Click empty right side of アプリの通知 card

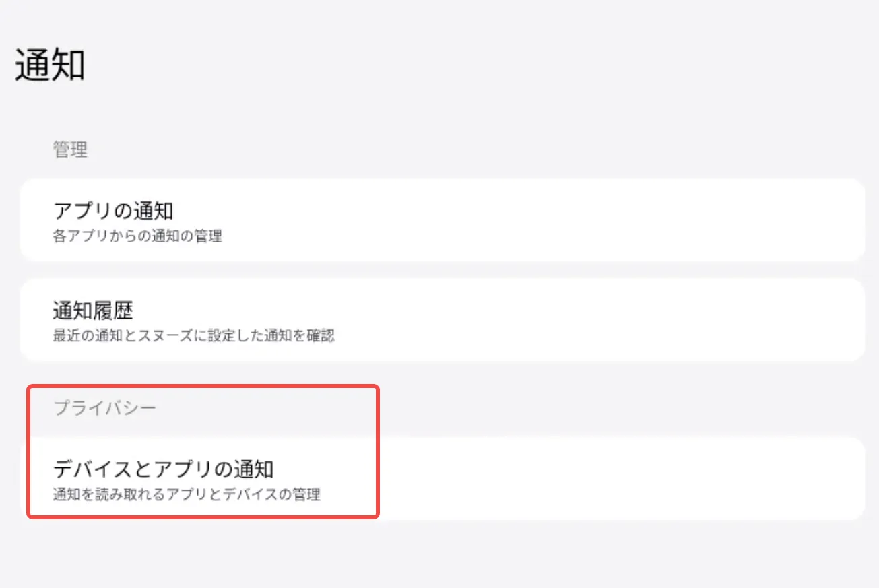tap(674, 220)
